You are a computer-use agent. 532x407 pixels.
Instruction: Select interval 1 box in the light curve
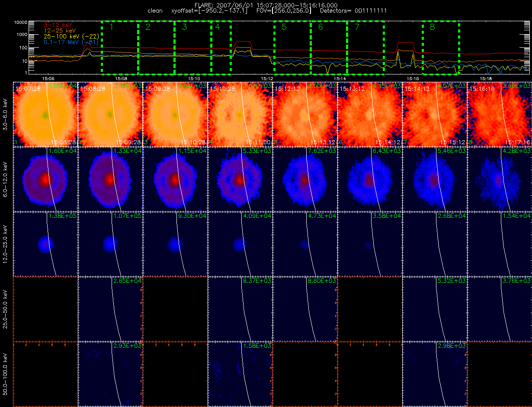(120, 47)
